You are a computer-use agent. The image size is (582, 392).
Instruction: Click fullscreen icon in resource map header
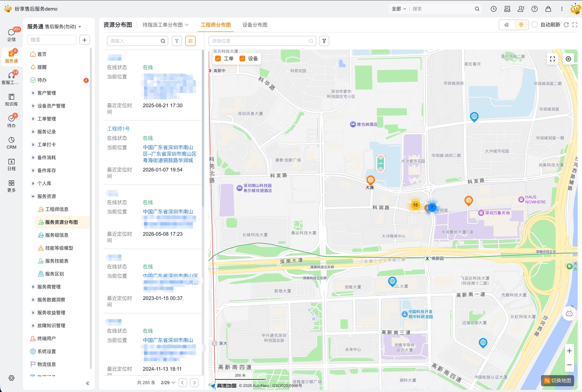[x=575, y=25]
